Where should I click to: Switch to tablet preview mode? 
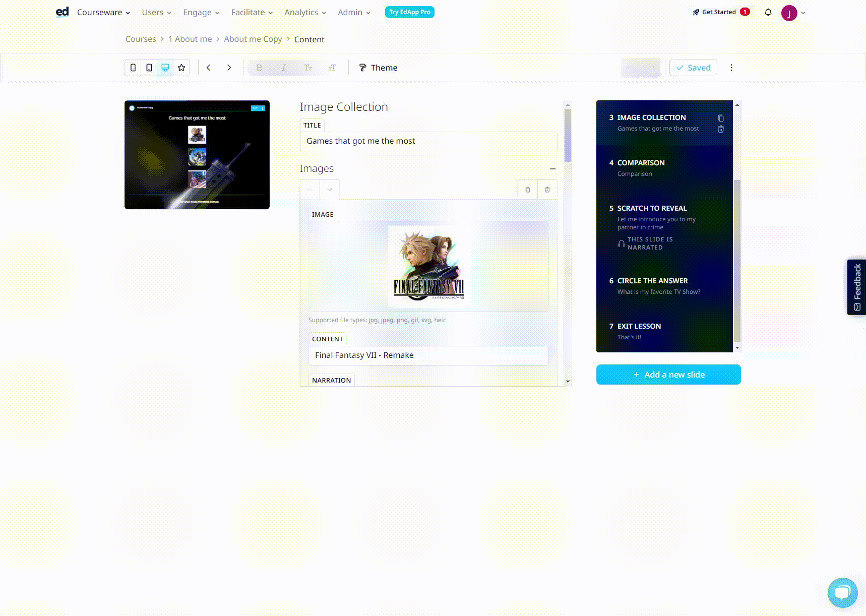click(149, 68)
